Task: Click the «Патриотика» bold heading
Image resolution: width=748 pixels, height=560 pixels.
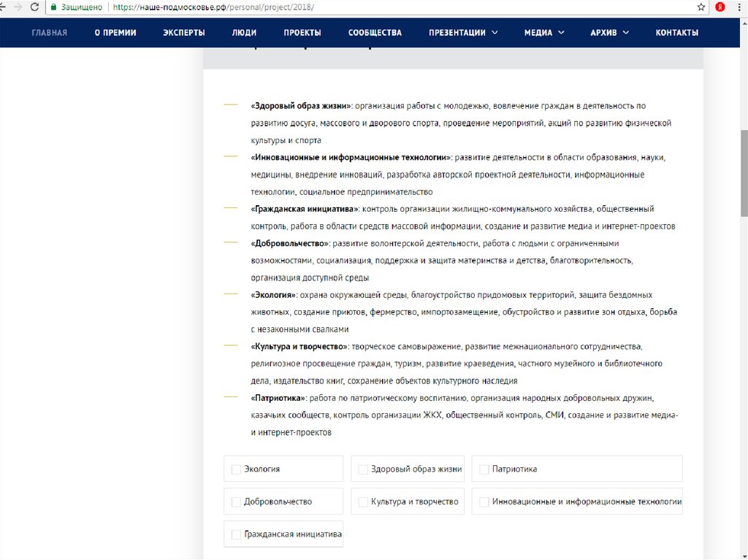Action: (x=278, y=398)
